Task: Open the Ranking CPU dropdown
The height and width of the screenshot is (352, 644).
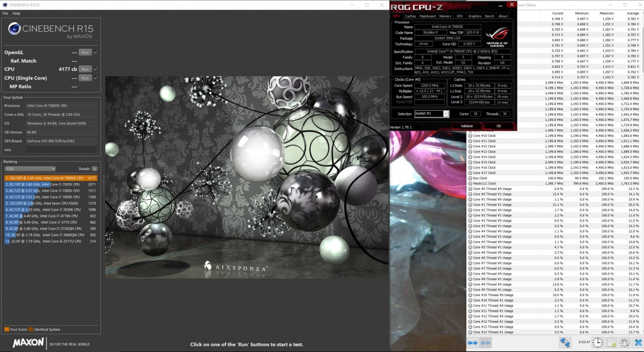Action: pos(30,169)
